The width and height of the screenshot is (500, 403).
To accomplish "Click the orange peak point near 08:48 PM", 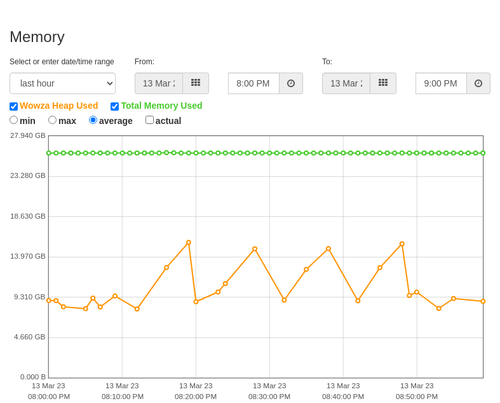I will pyautogui.click(x=402, y=244).
